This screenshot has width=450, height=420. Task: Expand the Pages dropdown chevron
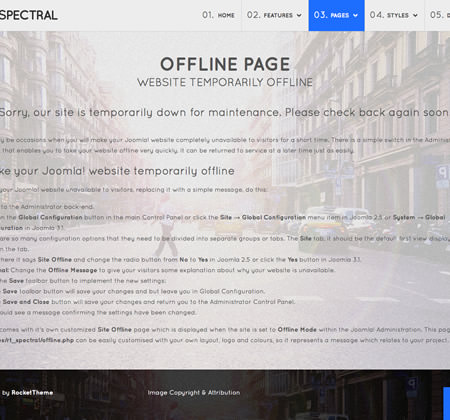coord(355,15)
